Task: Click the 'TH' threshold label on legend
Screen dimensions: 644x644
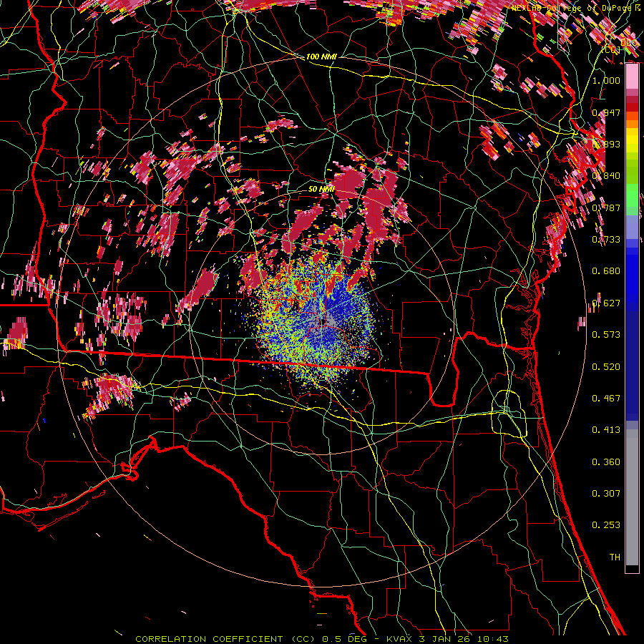Action: (615, 557)
